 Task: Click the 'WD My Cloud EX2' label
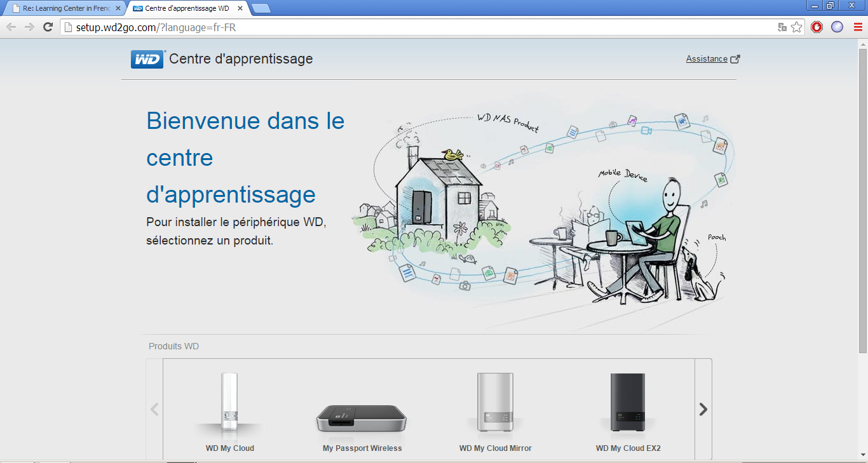628,448
